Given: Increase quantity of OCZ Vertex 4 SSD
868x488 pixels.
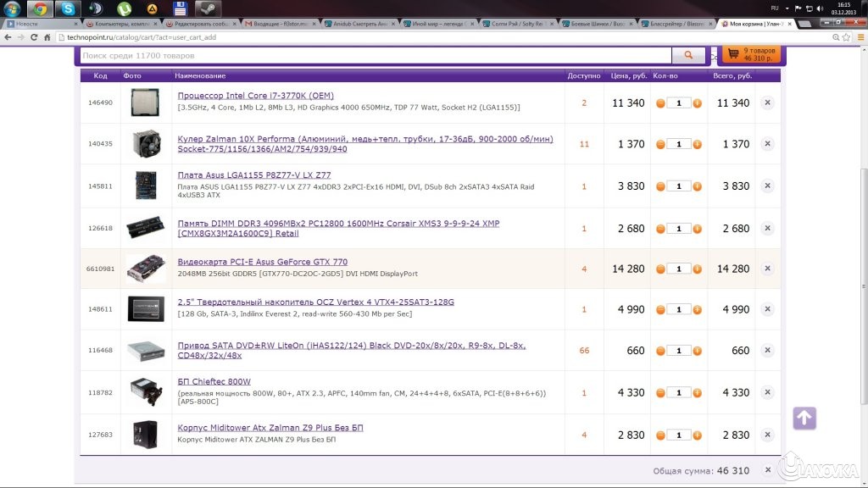Looking at the screenshot, I should 698,310.
